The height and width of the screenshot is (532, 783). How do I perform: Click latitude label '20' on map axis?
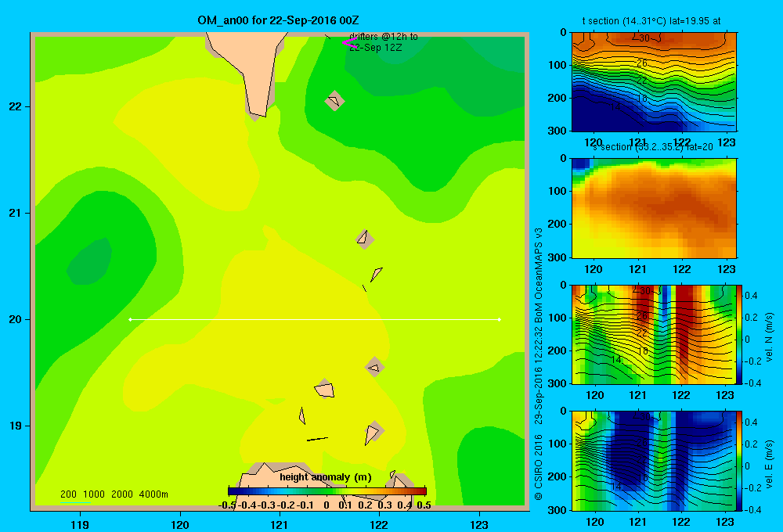pos(15,319)
